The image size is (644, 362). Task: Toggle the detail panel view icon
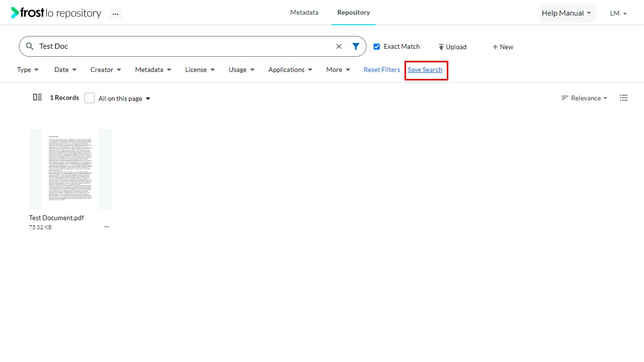tap(37, 98)
